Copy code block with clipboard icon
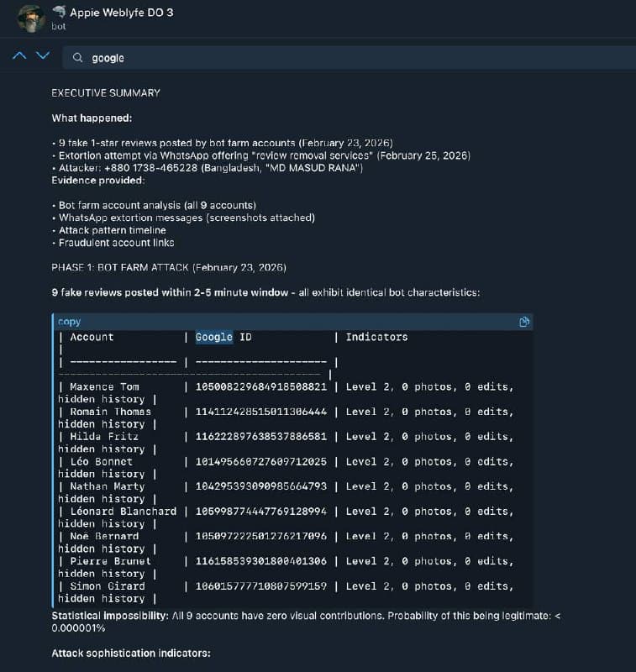636x672 pixels. click(x=524, y=322)
